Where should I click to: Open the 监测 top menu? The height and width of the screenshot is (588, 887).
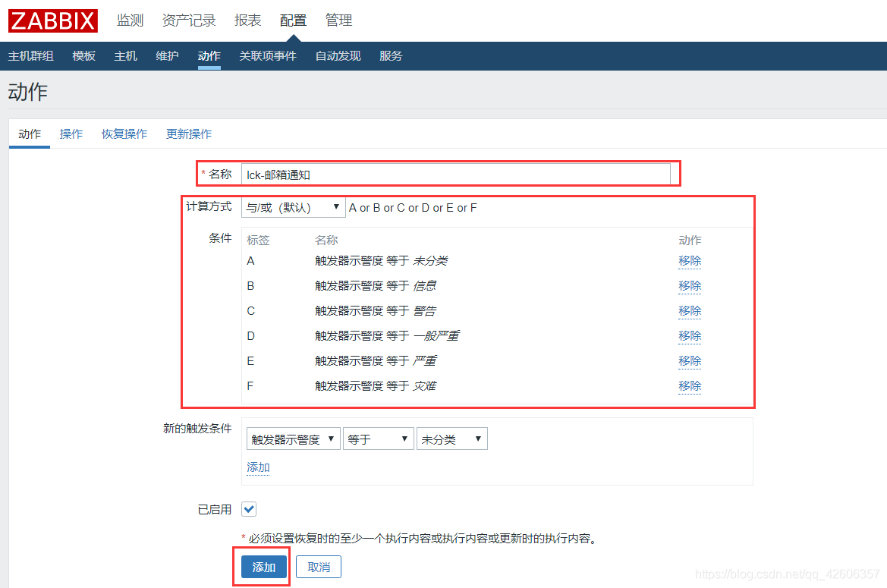click(x=130, y=20)
